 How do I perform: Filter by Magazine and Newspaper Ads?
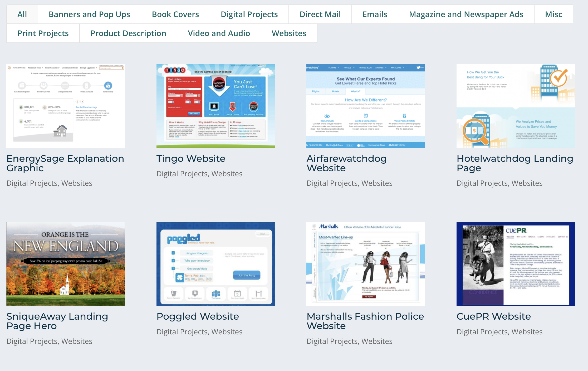coord(466,14)
